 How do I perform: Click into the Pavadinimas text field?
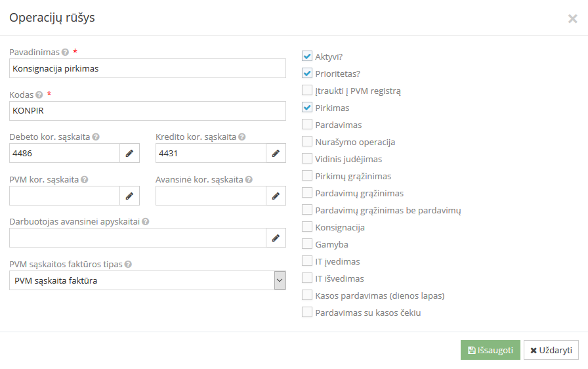pyautogui.click(x=148, y=68)
